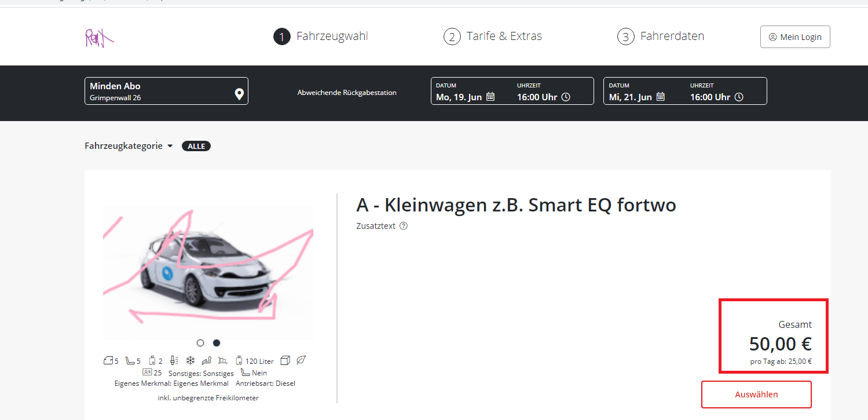868x420 pixels.
Task: Open the return date calendar icon
Action: click(660, 97)
